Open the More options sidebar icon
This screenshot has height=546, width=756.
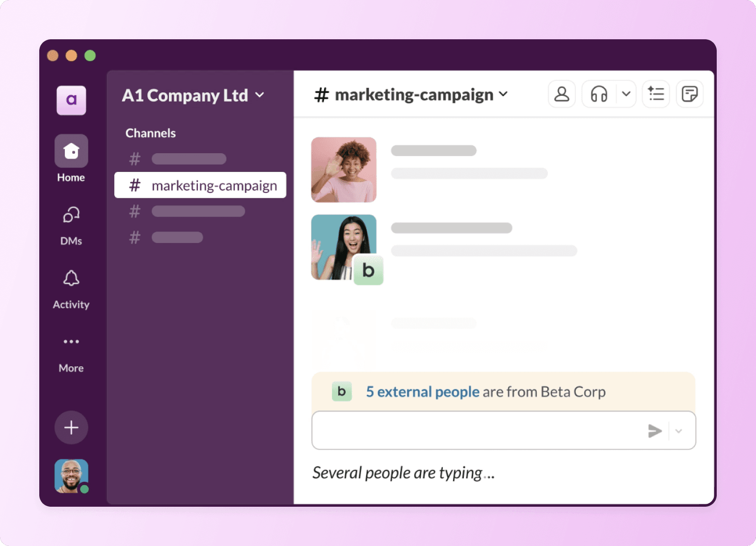point(71,342)
